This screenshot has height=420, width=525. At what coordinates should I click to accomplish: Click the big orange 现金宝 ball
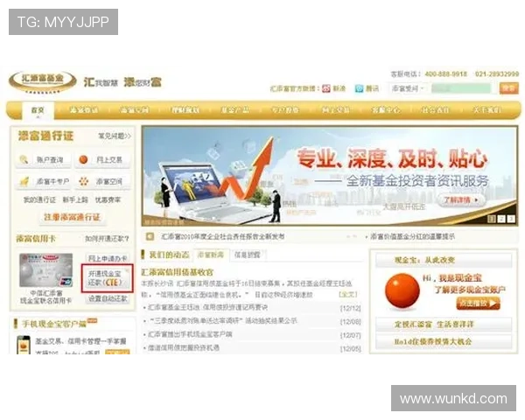point(402,290)
